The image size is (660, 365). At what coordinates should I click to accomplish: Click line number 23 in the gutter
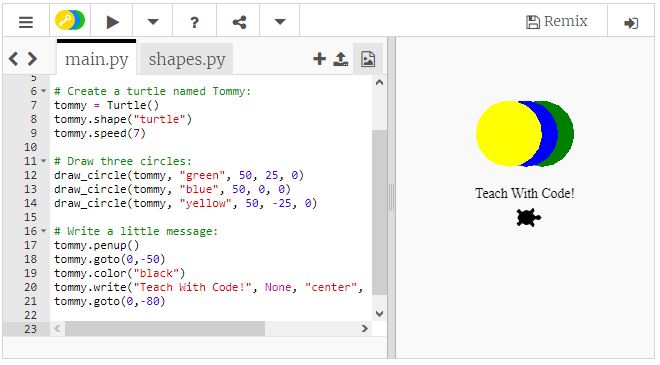pos(30,329)
